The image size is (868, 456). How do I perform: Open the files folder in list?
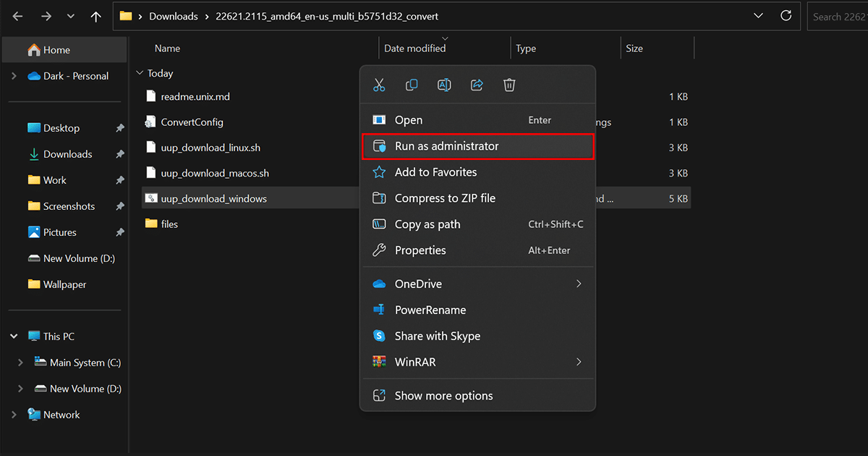(169, 224)
